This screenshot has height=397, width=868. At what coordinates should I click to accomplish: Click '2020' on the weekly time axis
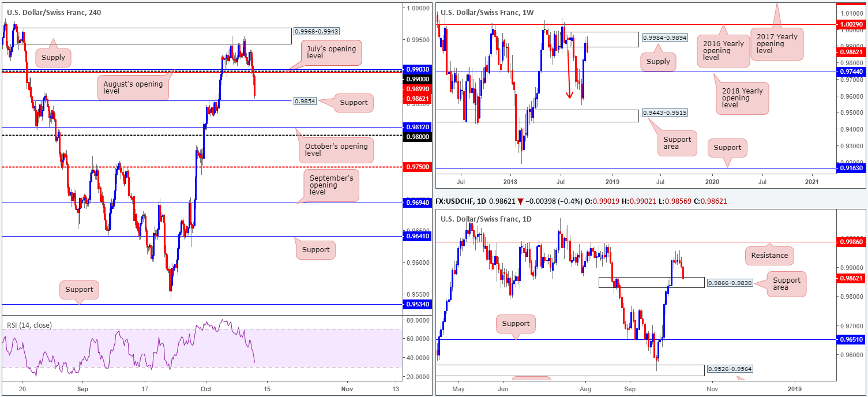point(712,181)
